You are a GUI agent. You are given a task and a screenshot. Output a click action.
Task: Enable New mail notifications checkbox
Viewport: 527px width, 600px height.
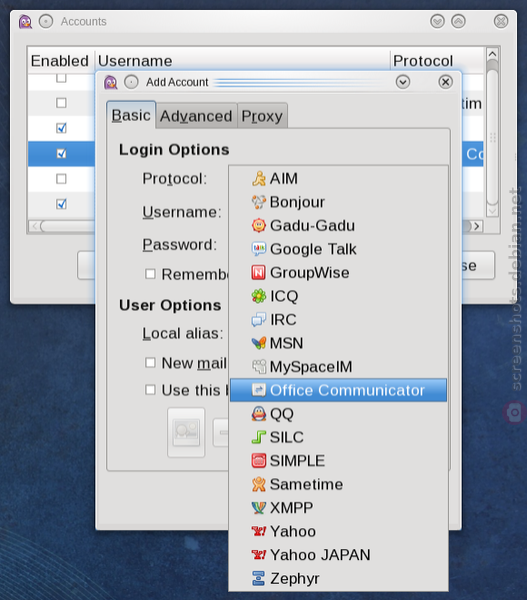pyautogui.click(x=150, y=362)
